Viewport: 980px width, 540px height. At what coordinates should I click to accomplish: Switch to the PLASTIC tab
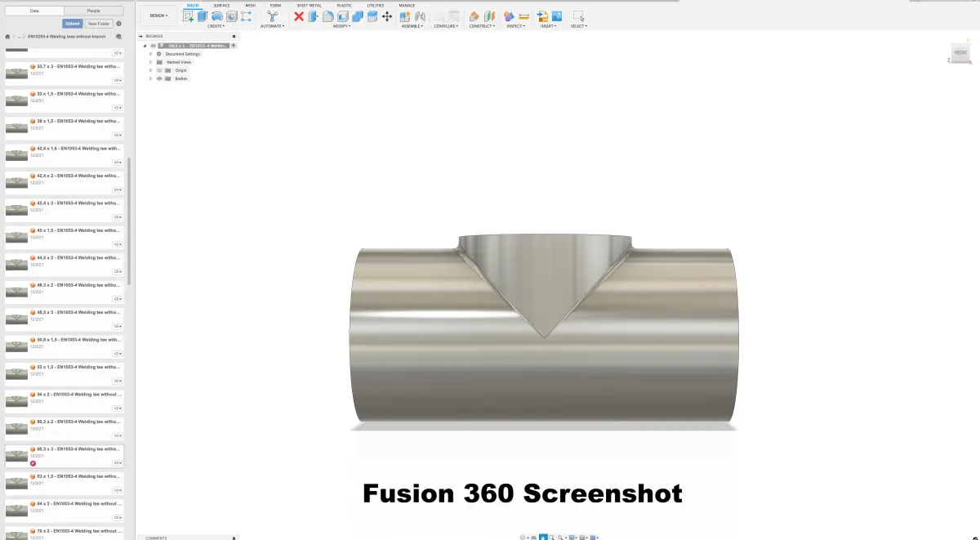pos(345,6)
